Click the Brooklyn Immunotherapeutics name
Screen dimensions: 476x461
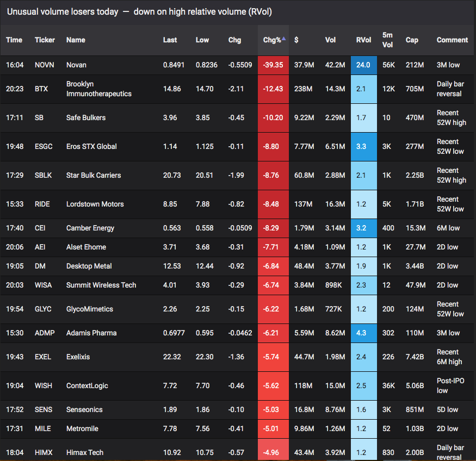click(x=98, y=89)
